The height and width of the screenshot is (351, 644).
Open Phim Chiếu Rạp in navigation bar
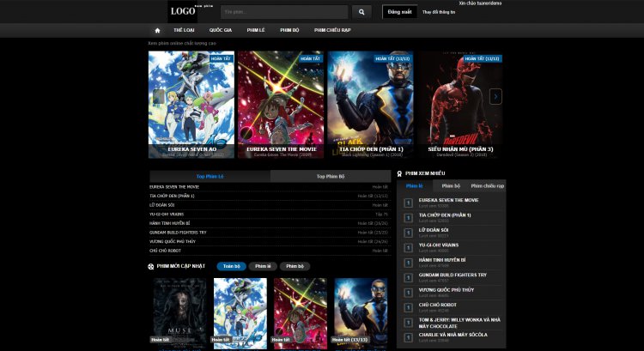[x=332, y=30]
